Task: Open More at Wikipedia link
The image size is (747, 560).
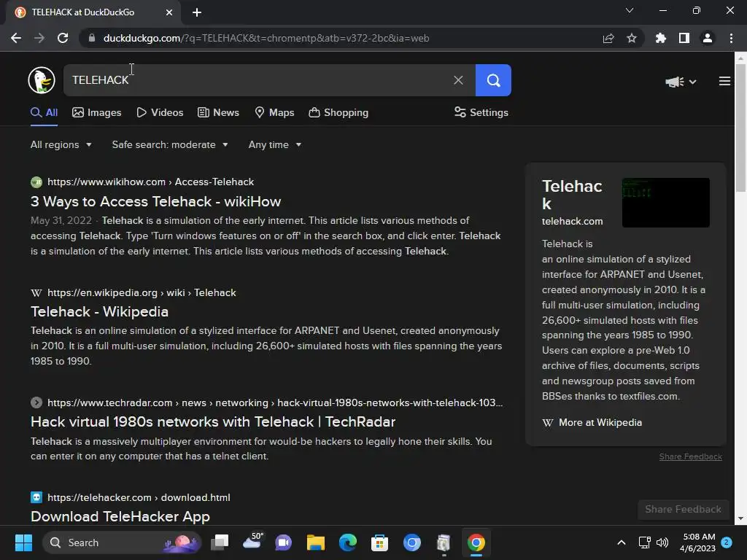Action: tap(592, 423)
